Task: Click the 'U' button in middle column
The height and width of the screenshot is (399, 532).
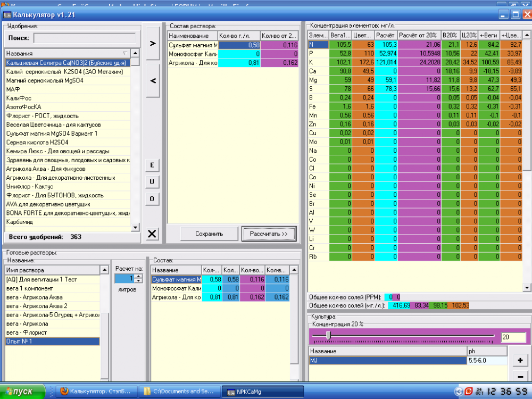Action: [152, 181]
